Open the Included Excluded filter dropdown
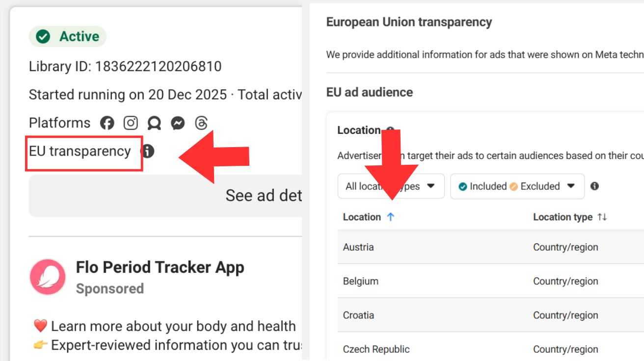Viewport: 644px width, 361px height. [x=517, y=186]
